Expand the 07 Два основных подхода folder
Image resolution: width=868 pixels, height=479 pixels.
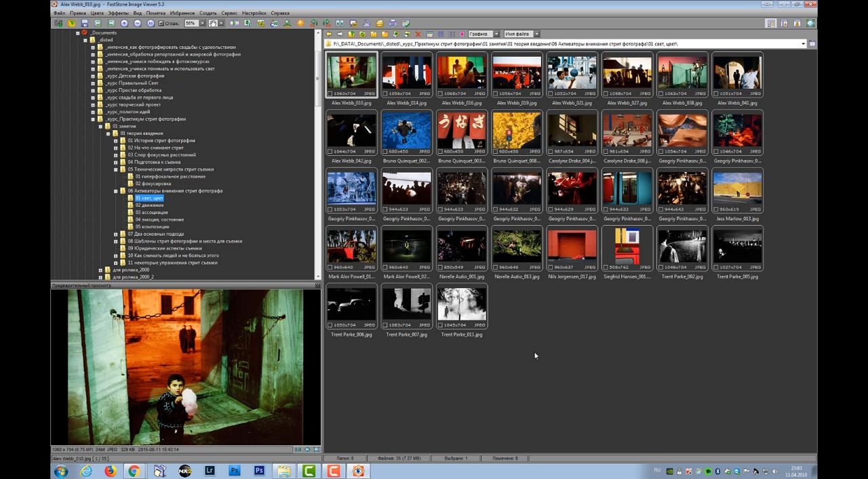tap(116, 234)
